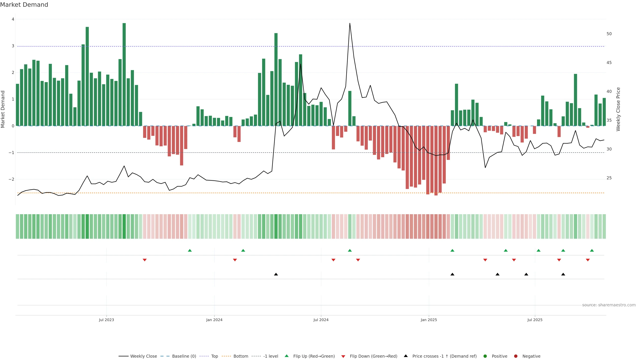Click the first green Flip Up marker in the event row

190,250
